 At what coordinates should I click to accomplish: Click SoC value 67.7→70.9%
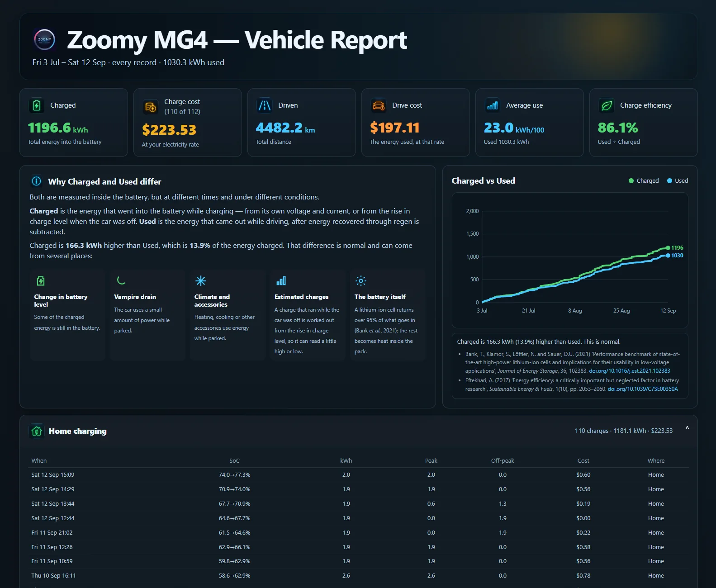point(234,504)
